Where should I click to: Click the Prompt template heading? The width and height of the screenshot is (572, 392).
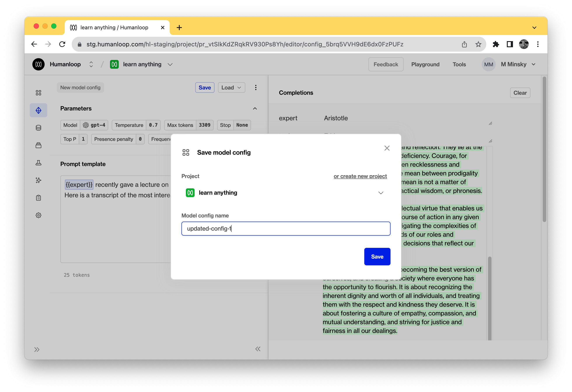[83, 164]
